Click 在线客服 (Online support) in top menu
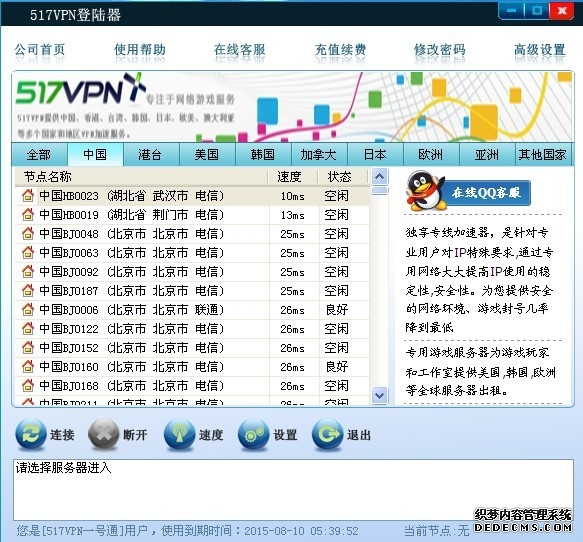 (240, 49)
